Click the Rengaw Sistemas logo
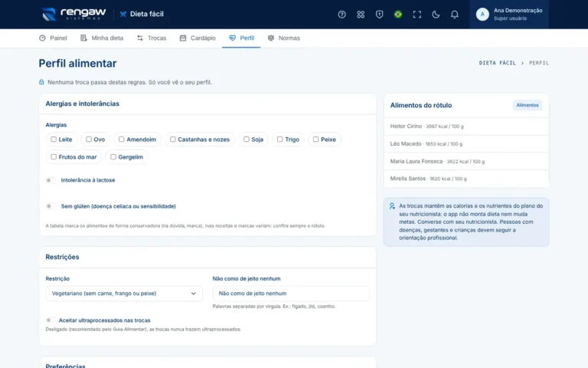 (x=73, y=15)
